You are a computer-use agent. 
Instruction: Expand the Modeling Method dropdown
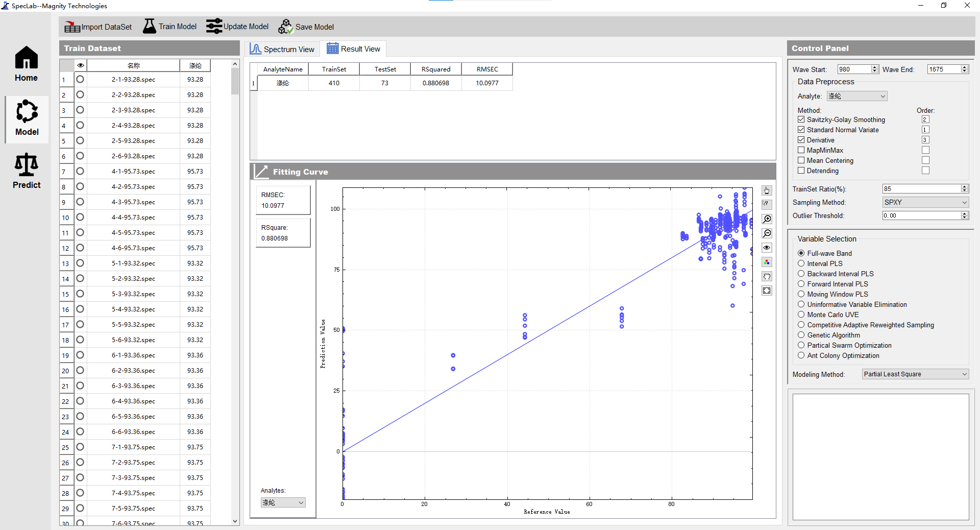pos(915,374)
